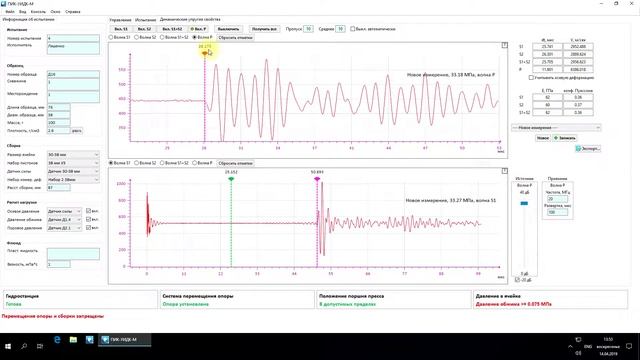Open the Консоль menu
The height and width of the screenshot is (360, 640).
pyautogui.click(x=38, y=12)
